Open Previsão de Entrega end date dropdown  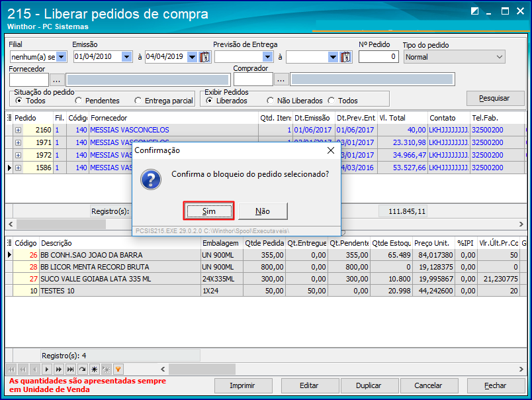point(333,57)
